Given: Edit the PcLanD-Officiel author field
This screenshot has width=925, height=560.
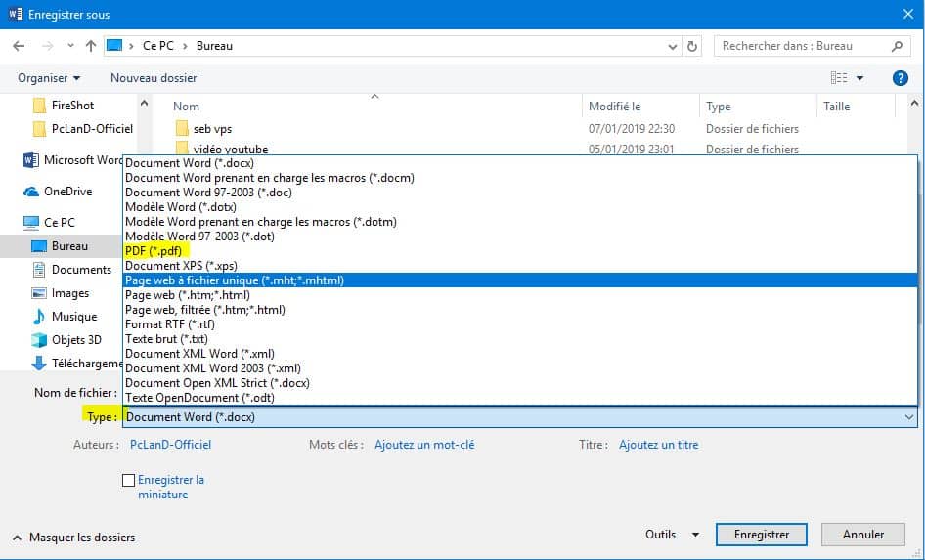Looking at the screenshot, I should (x=170, y=445).
